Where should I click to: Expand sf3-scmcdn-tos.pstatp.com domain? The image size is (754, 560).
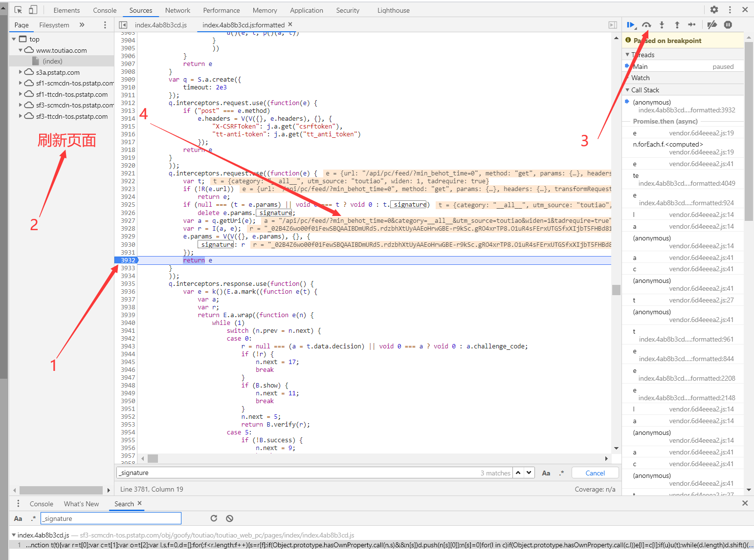click(x=21, y=105)
